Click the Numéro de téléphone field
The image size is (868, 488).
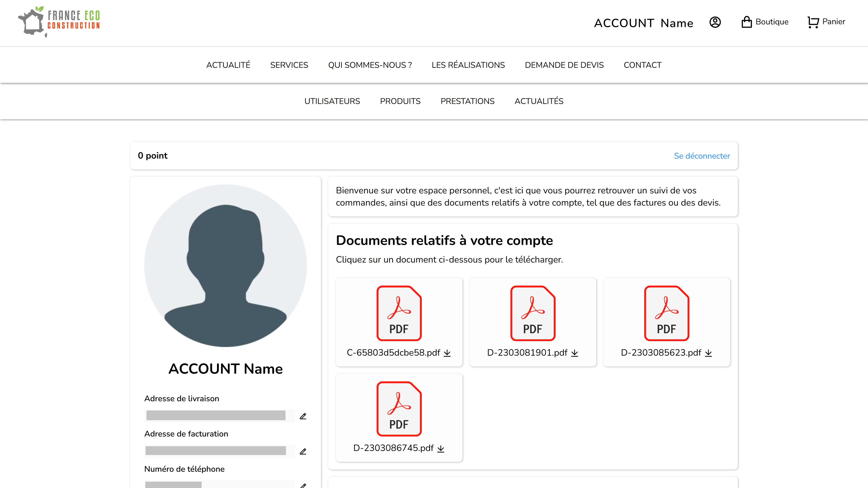tap(220, 484)
